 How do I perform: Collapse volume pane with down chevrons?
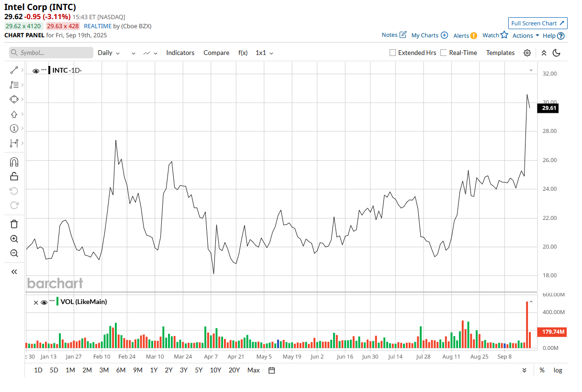pos(524,370)
